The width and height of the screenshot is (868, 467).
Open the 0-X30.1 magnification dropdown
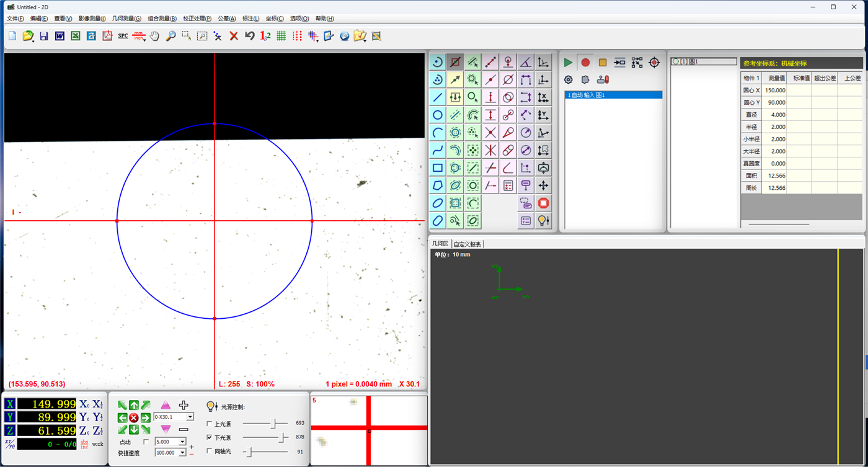pyautogui.click(x=190, y=417)
